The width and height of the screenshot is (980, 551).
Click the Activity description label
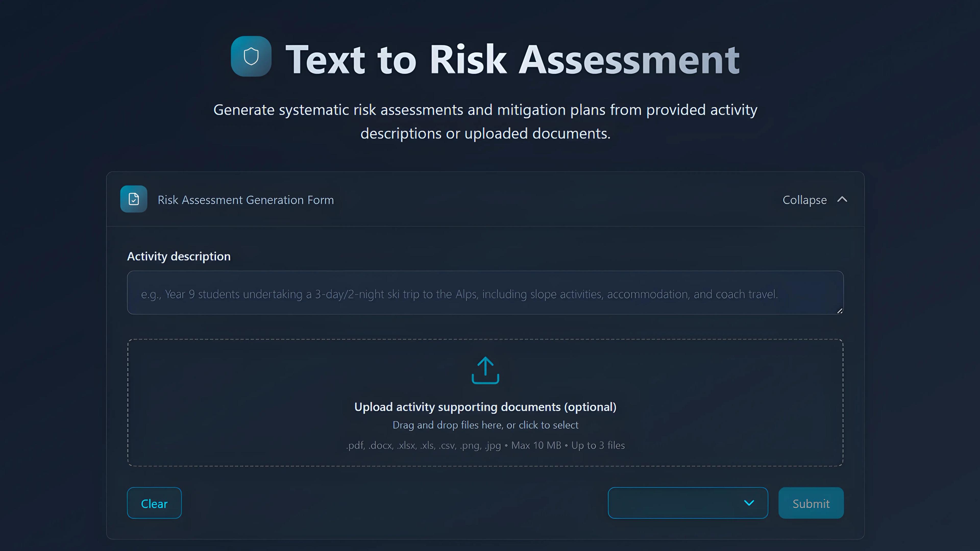tap(179, 256)
